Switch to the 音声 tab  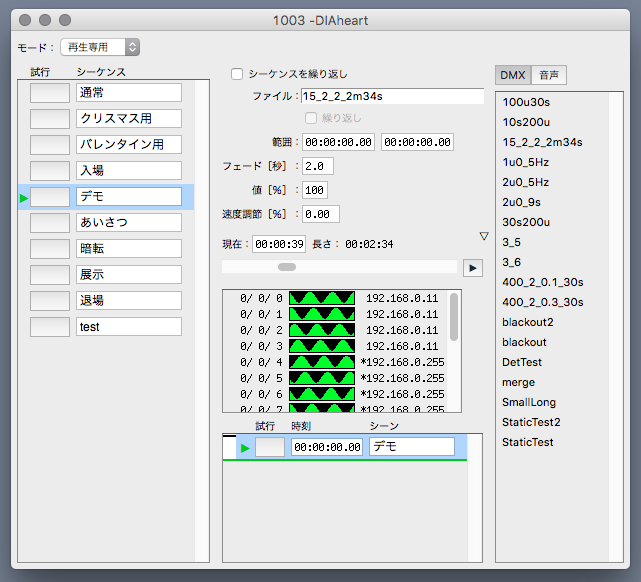click(549, 75)
